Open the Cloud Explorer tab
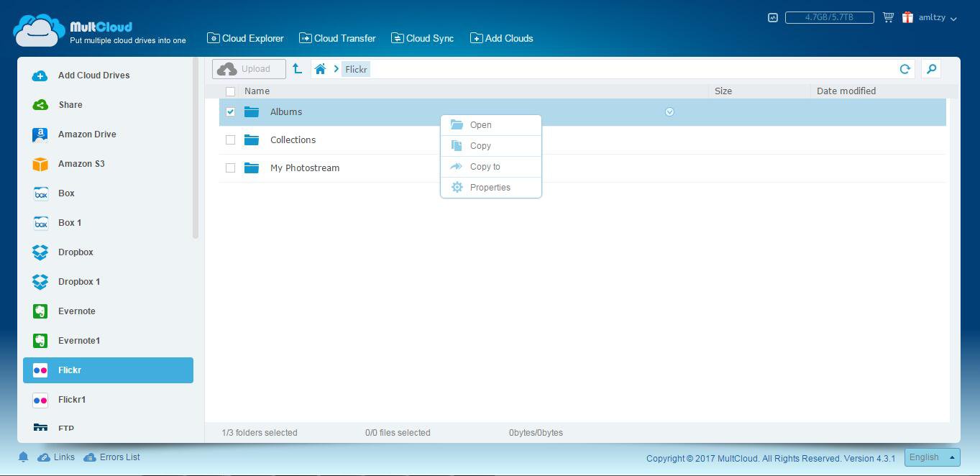This screenshot has width=980, height=476. [x=245, y=38]
